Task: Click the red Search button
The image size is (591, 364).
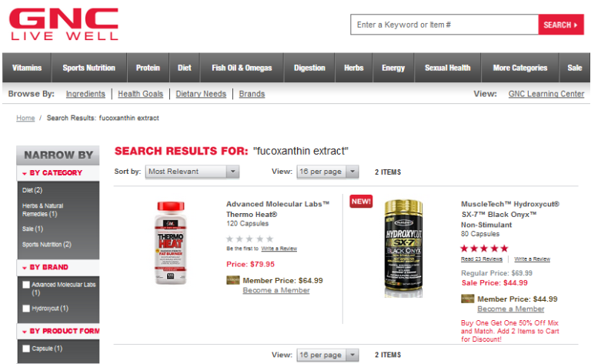Action: pos(561,25)
